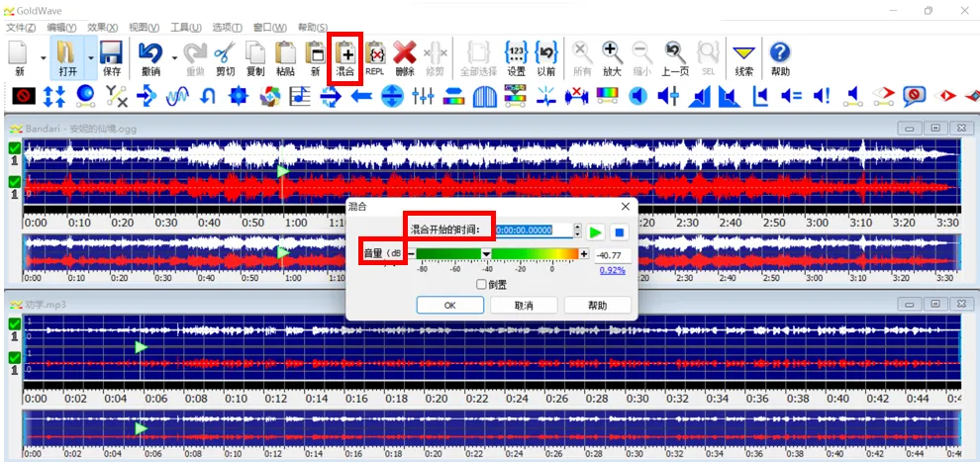The width and height of the screenshot is (980, 462).
Task: Open the 文件(Z) menu
Action: pos(21,28)
